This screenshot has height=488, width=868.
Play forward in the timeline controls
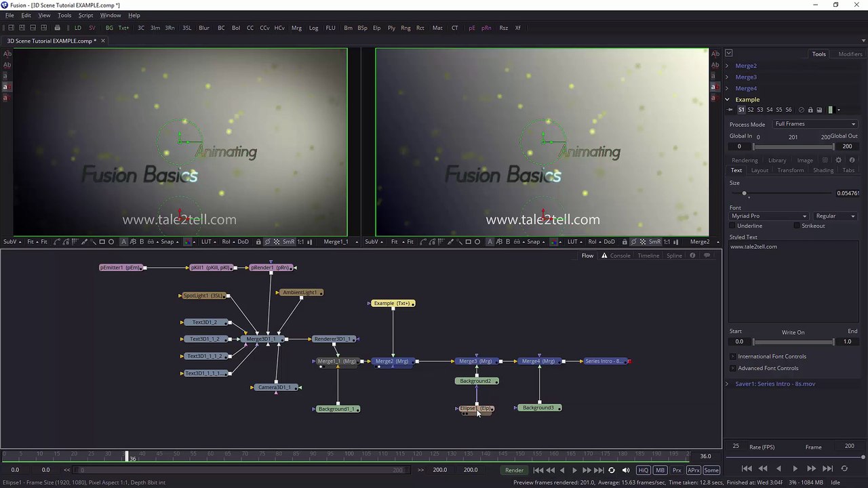point(574,470)
